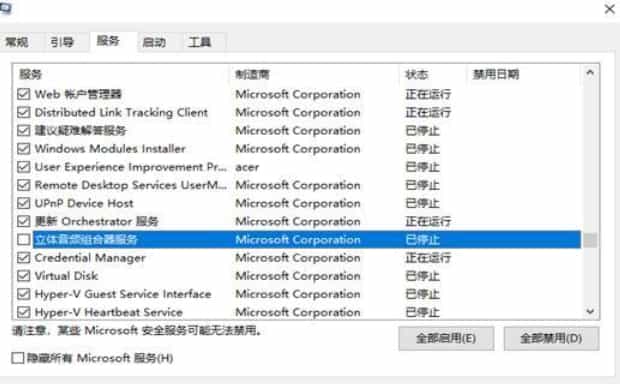Uncheck the Web 帐户管理器 service checkbox

coord(24,94)
